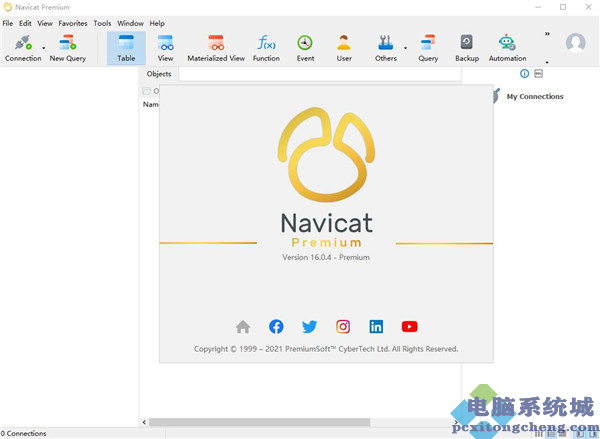The height and width of the screenshot is (439, 600).
Task: Show the Function objects
Action: point(266,48)
